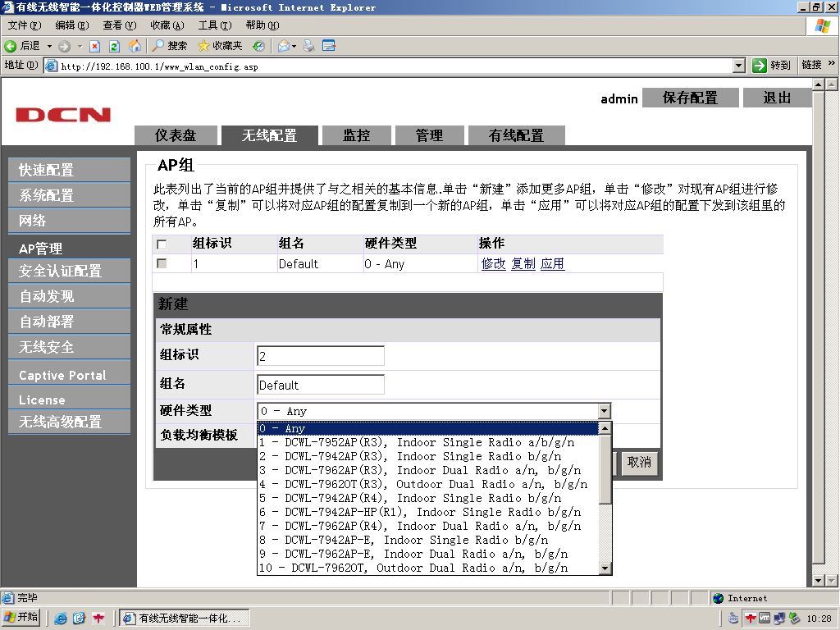
Task: Toggle the select-all checkbox in AP group header
Action: coord(162,244)
